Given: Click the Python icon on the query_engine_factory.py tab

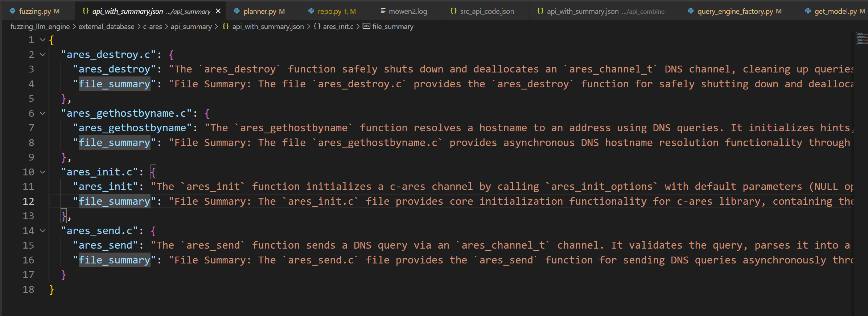Looking at the screenshot, I should (x=691, y=11).
